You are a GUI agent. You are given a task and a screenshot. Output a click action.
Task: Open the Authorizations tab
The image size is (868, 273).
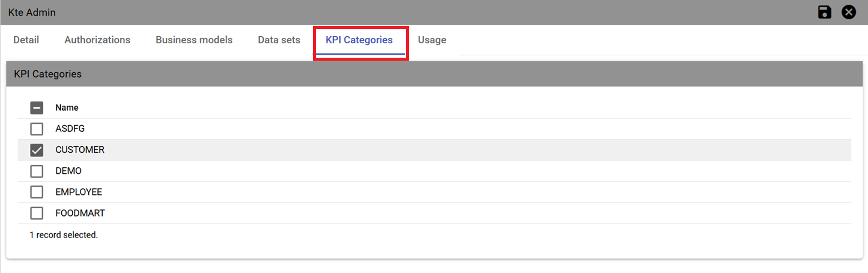coord(97,40)
